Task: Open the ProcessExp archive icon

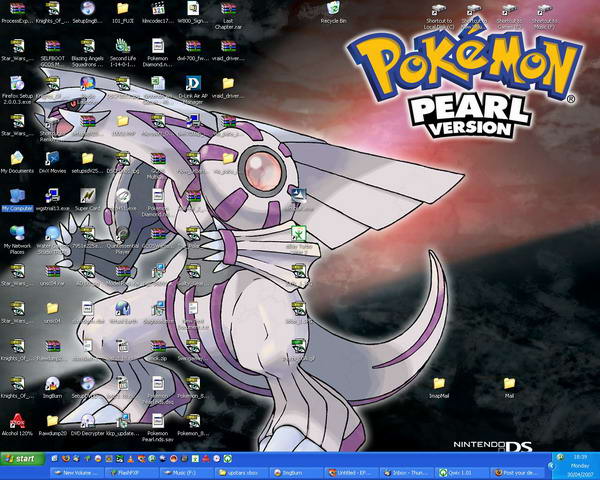Action: (x=17, y=13)
